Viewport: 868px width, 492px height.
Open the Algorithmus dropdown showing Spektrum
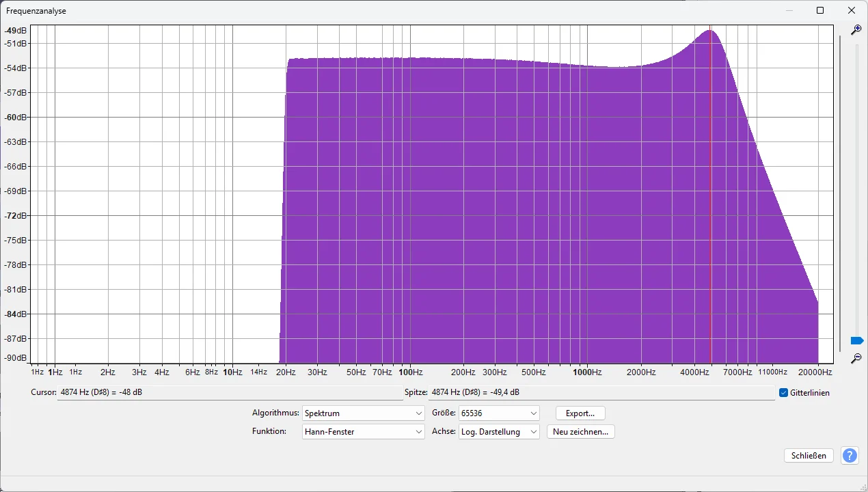(363, 413)
